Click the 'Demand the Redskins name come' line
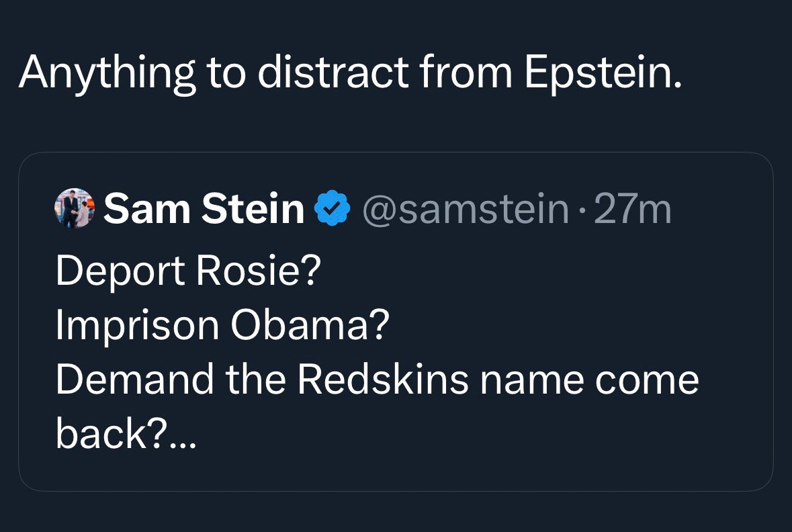Image resolution: width=792 pixels, height=532 pixels. [378, 380]
